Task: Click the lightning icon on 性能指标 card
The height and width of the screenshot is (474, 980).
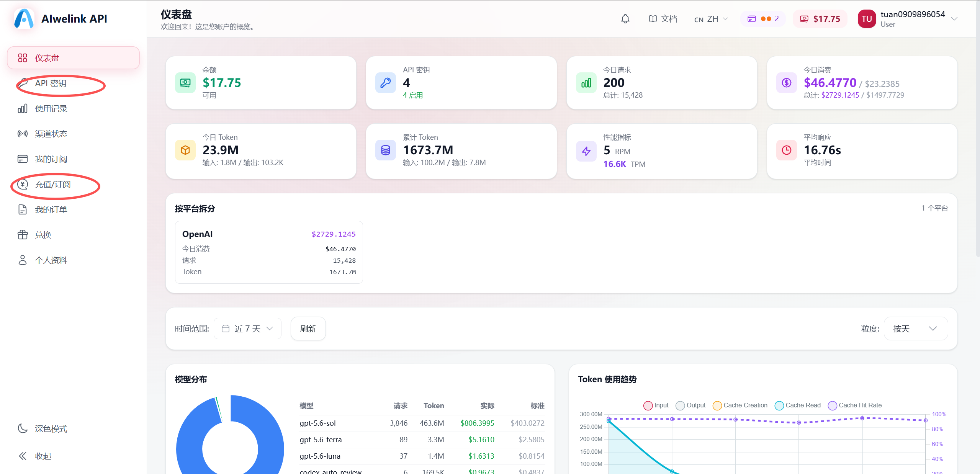Action: click(x=586, y=151)
